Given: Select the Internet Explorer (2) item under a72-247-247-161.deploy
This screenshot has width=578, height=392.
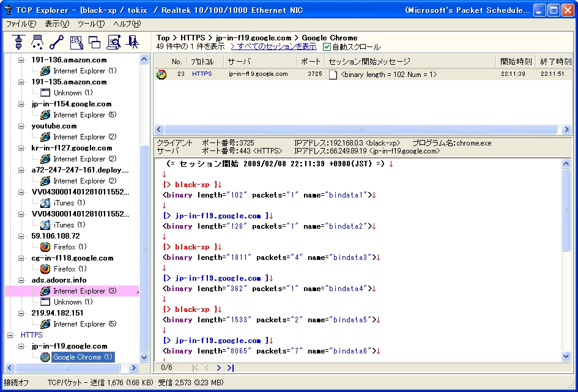Looking at the screenshot, I should [x=85, y=181].
